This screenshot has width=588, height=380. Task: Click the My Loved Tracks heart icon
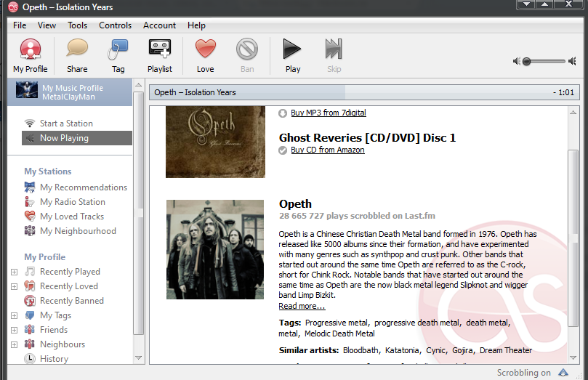(x=30, y=216)
